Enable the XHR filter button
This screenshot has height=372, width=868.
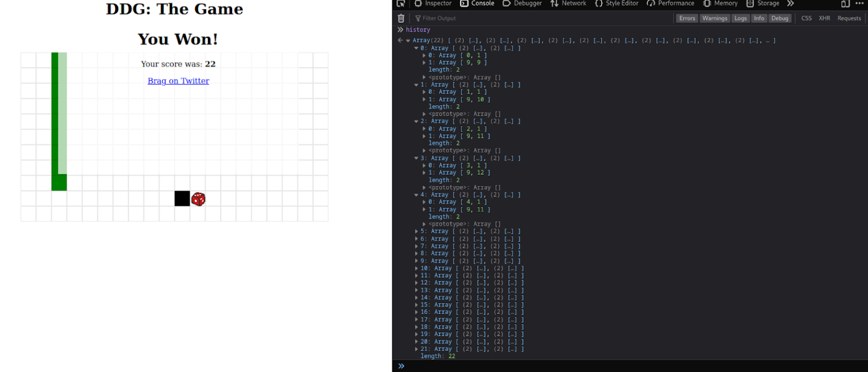pos(824,18)
